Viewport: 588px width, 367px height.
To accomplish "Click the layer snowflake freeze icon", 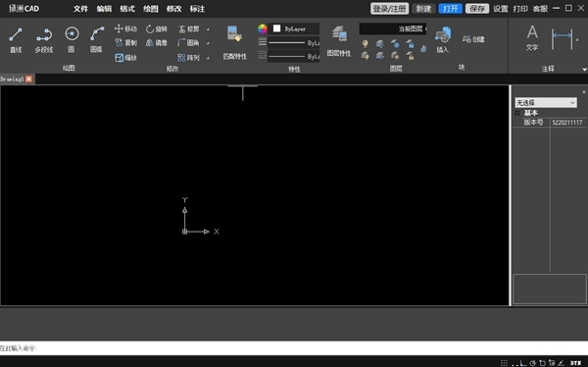I will click(395, 44).
